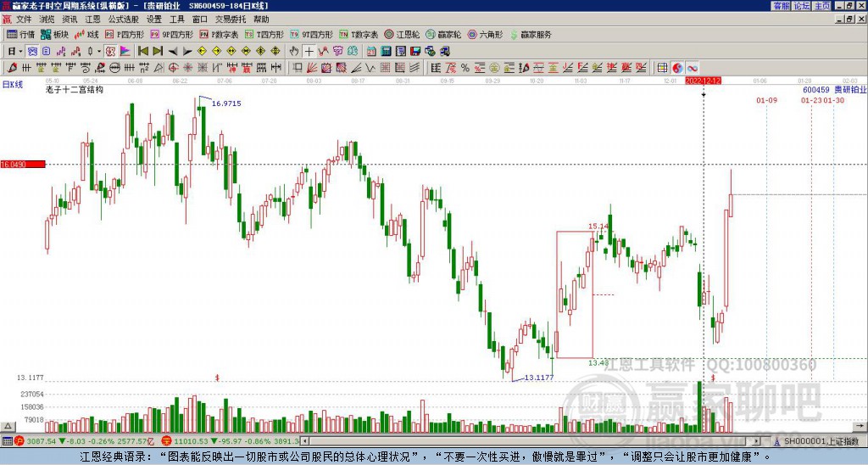Click the pink and green flag icon
The image size is (868, 465).
125,52
